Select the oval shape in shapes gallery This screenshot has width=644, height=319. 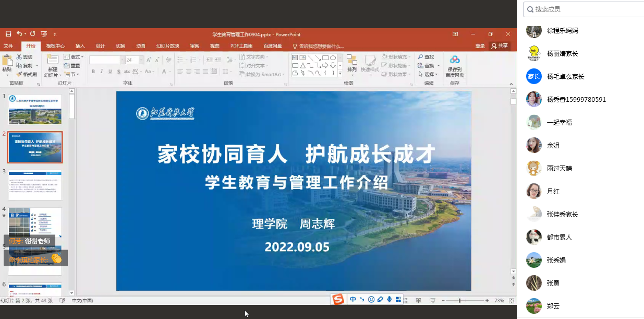333,57
